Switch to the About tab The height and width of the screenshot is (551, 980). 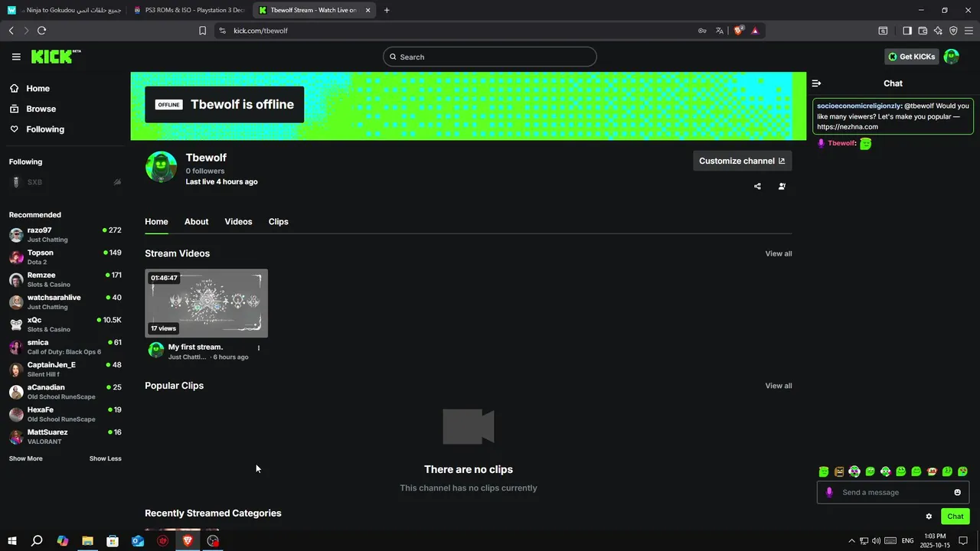point(196,221)
